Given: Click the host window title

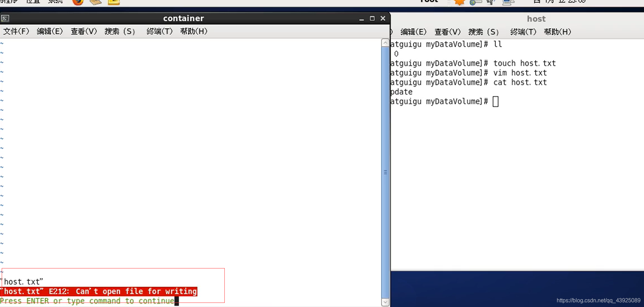Looking at the screenshot, I should point(536,19).
